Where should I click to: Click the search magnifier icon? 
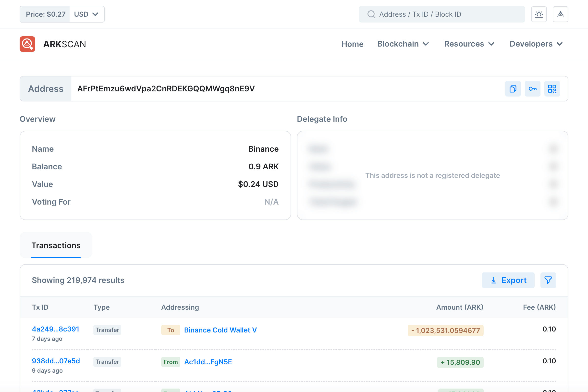coord(371,14)
